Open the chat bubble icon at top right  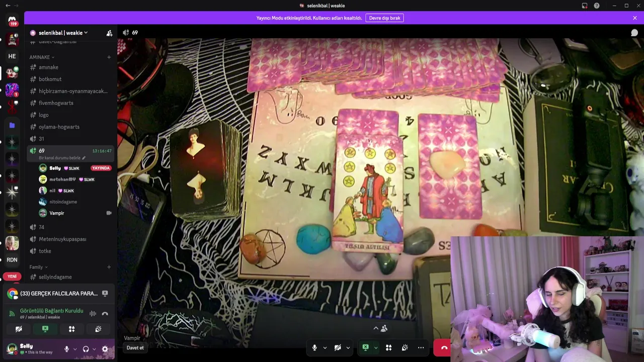coord(634,33)
